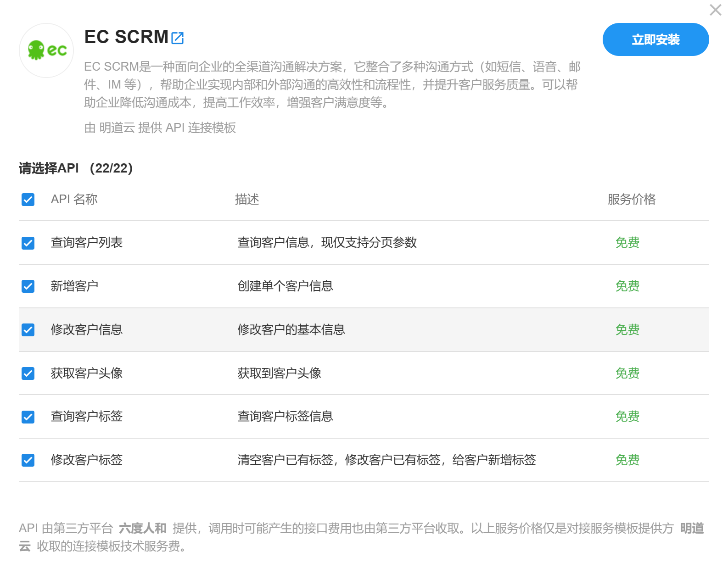The image size is (728, 574).
Task: Click the EC SCRM title
Action: 126,37
